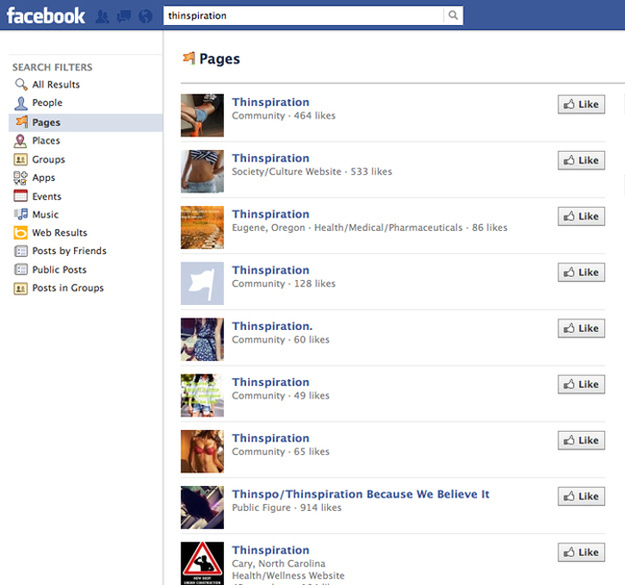Click thumbnail of page with 49 likes
This screenshot has height=585, width=625.
pyautogui.click(x=202, y=395)
